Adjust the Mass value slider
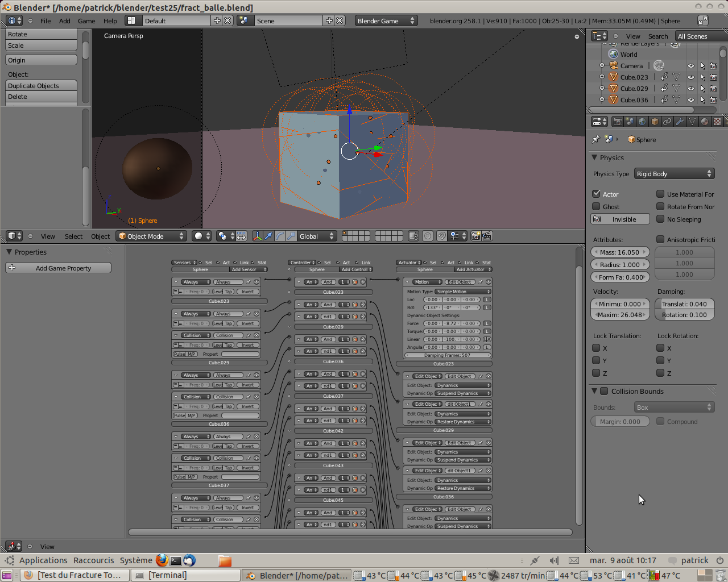 [x=620, y=251]
